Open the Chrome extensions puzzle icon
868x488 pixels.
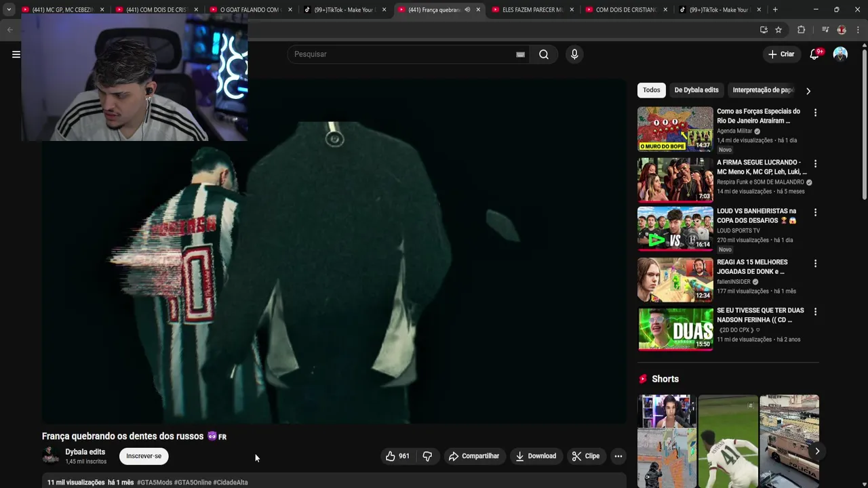tap(801, 30)
